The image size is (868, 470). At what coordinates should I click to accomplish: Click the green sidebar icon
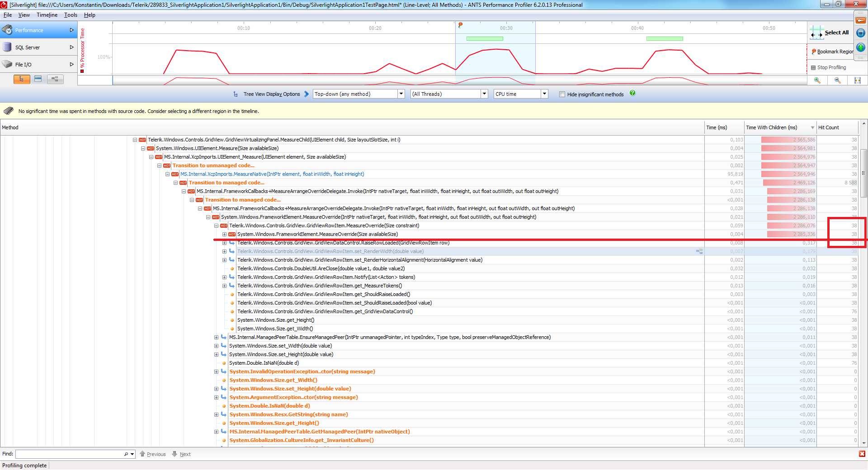861,47
